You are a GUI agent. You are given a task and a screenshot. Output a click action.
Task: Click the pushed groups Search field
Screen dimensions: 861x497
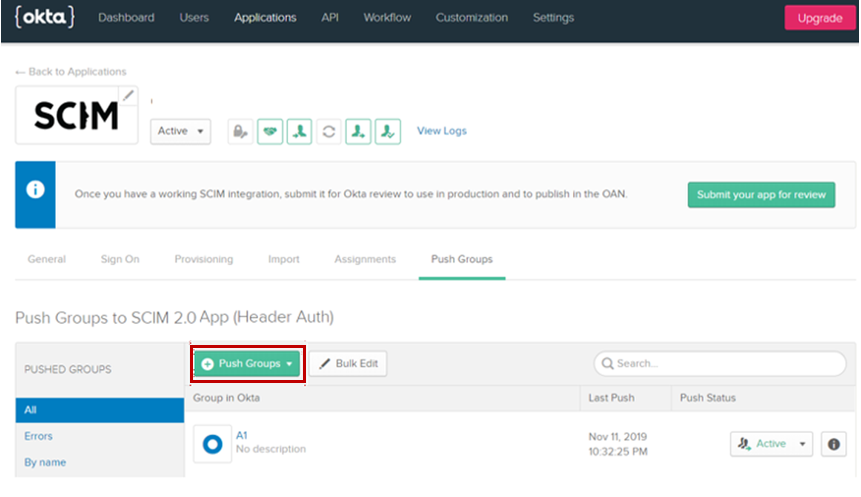click(720, 364)
